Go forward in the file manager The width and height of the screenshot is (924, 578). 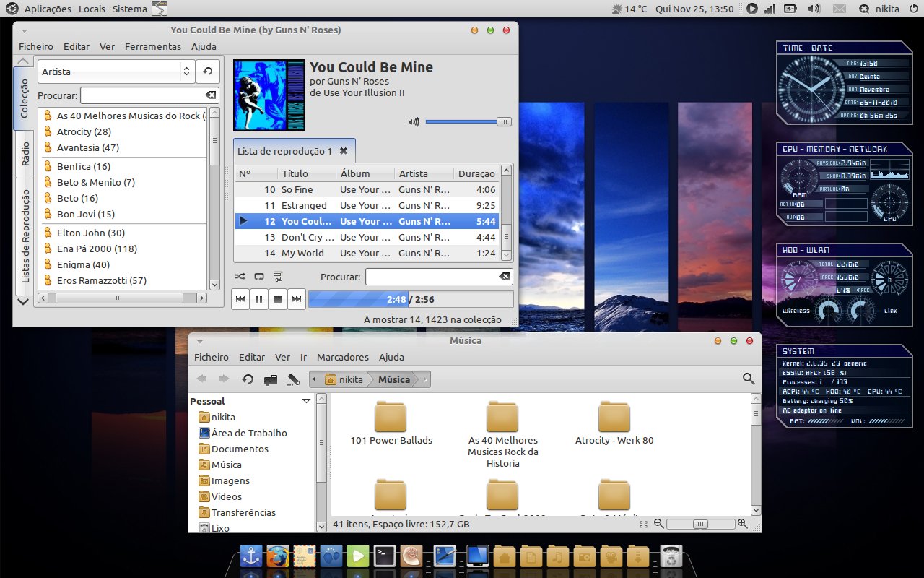[x=224, y=379]
